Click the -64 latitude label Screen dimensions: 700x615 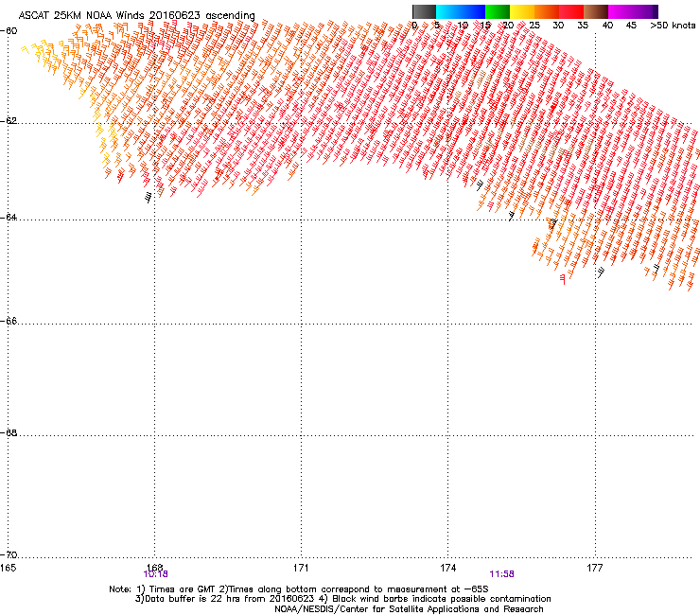coord(9,218)
